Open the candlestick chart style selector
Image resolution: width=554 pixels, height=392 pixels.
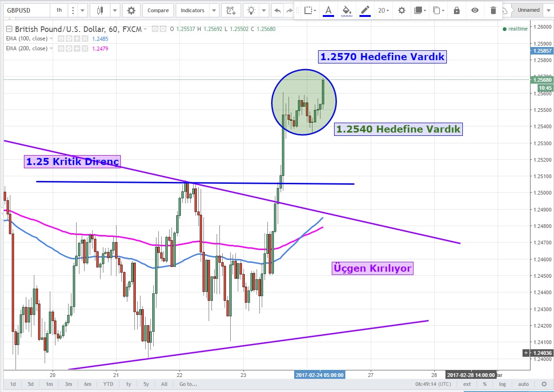[100, 10]
